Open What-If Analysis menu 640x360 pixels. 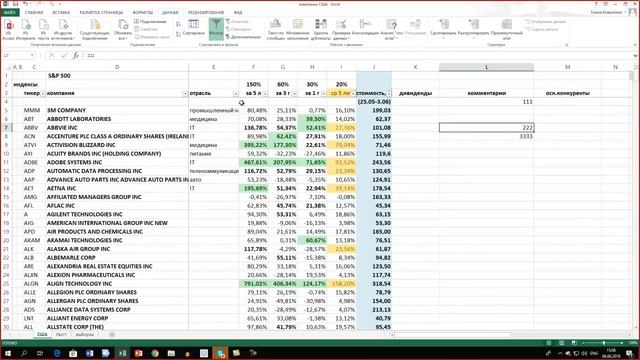(x=391, y=29)
